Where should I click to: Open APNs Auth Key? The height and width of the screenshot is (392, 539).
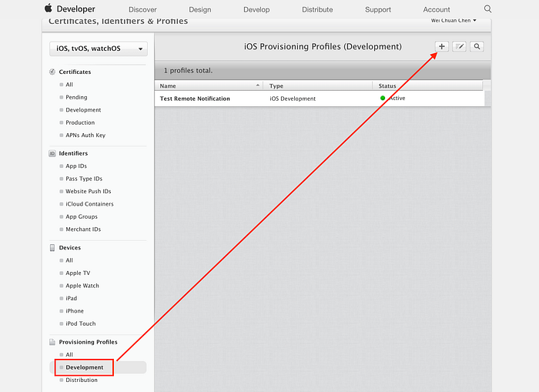[x=85, y=136]
